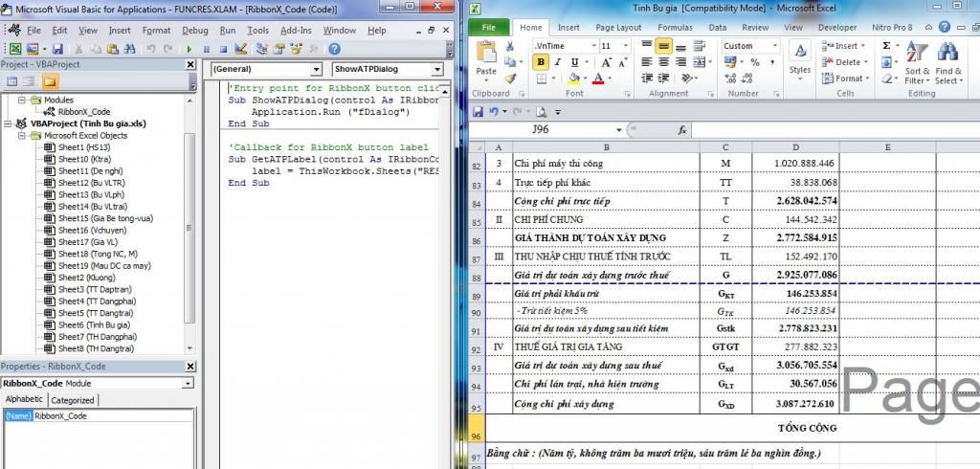Open Object Browser from VBA toolbar
980x469 pixels.
pos(298,49)
